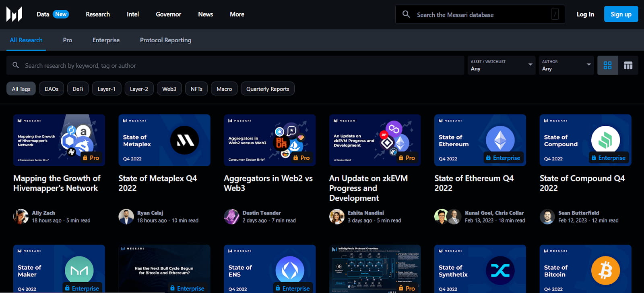Open Aggregators in Web2 vs Web3 title
Image resolution: width=644 pixels, height=293 pixels.
tap(268, 183)
